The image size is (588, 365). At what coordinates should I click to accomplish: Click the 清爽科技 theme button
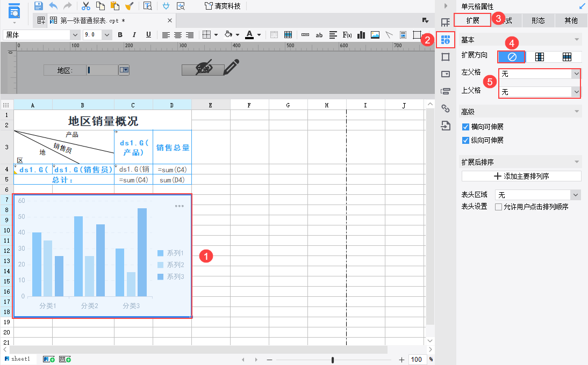pyautogui.click(x=223, y=5)
